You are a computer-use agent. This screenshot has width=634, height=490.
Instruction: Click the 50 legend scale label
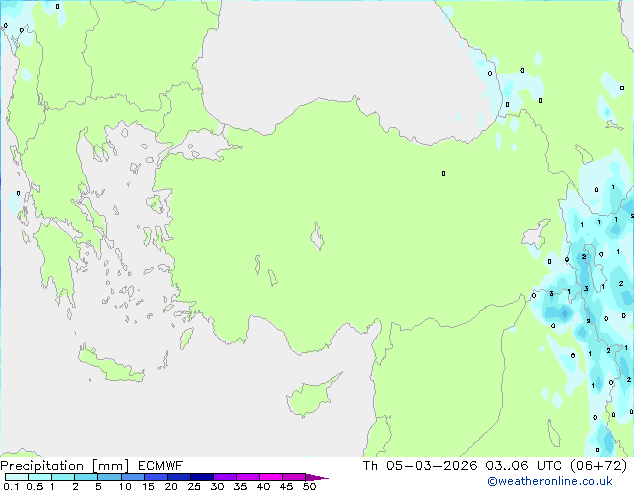click(x=309, y=486)
